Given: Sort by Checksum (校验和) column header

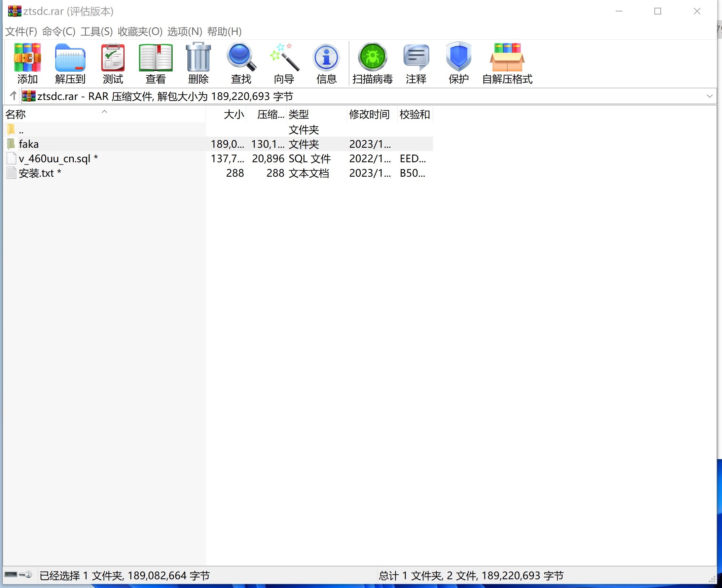Looking at the screenshot, I should coord(415,114).
